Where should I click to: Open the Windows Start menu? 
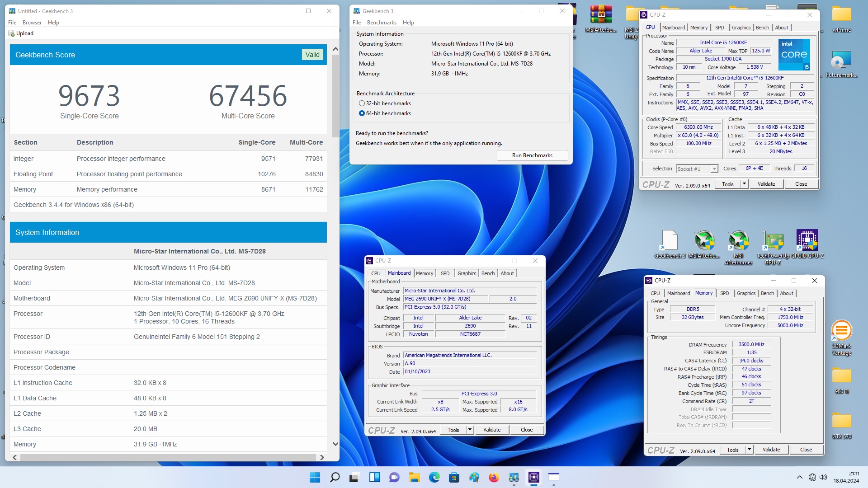click(315, 477)
